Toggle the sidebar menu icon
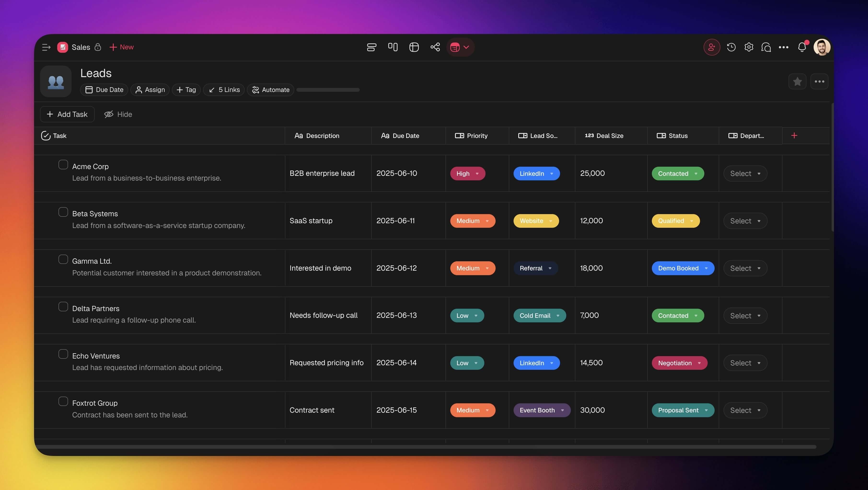868x490 pixels. coord(46,47)
